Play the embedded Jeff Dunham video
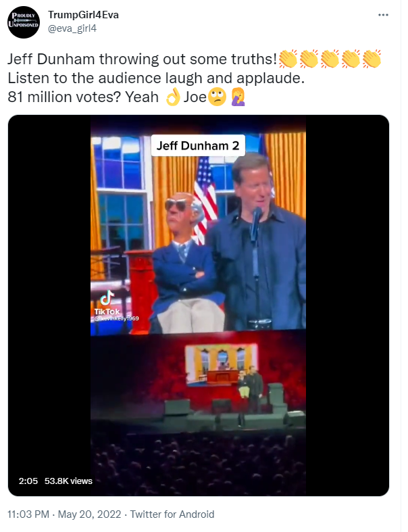Screen dimensions: 408x532 coord(199,306)
